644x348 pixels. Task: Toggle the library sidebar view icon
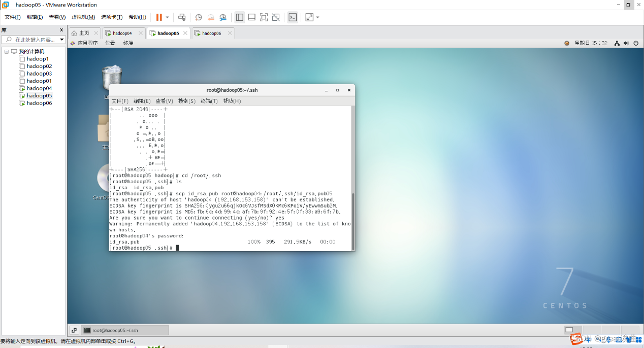pos(240,17)
